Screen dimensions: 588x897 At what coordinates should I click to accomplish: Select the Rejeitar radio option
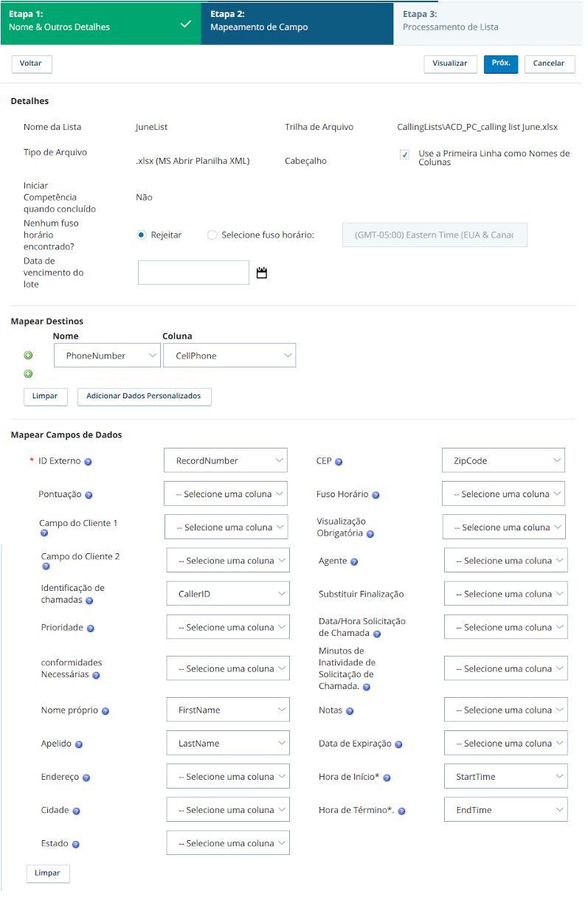coord(142,235)
